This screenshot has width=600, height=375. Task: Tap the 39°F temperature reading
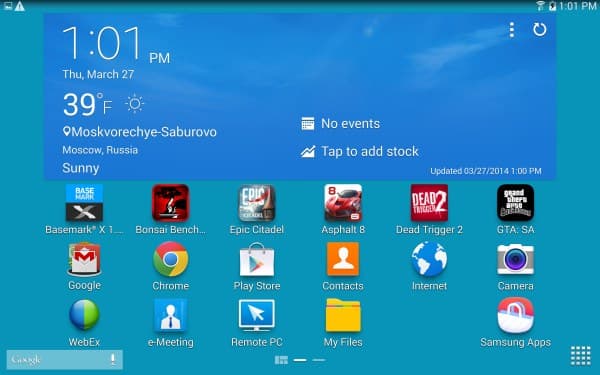pyautogui.click(x=88, y=104)
